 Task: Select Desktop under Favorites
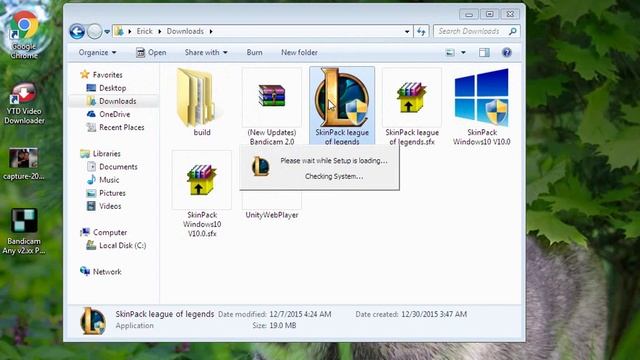tap(106, 88)
